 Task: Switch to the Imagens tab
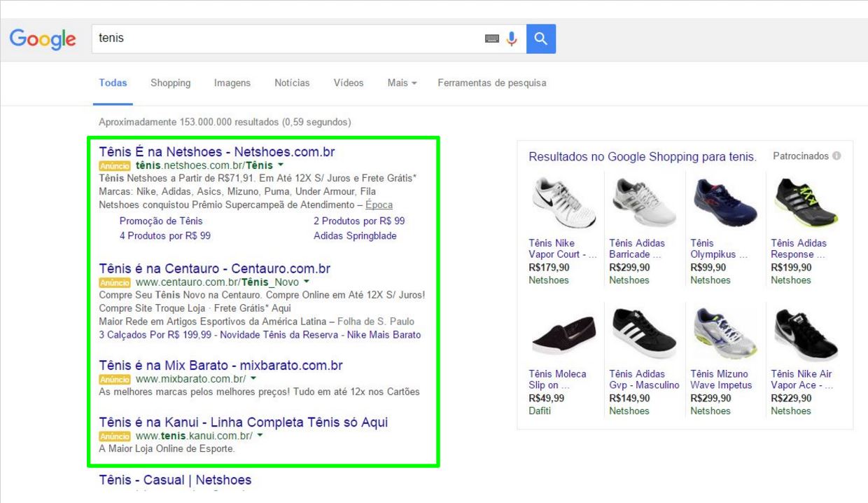[232, 83]
